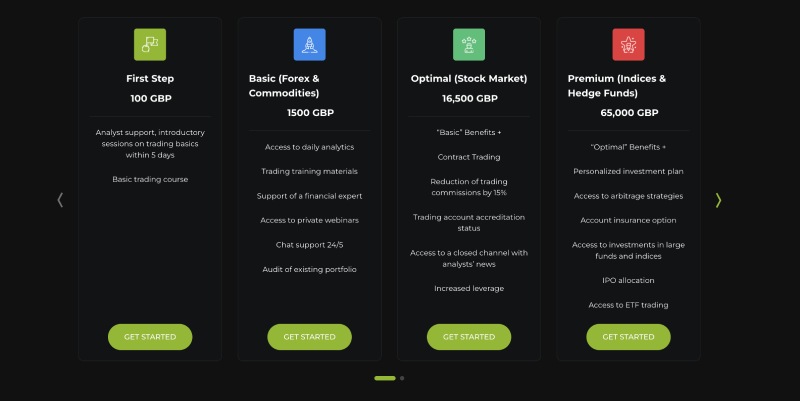Click the green First Step plan icon
The image size is (800, 401).
pos(150,44)
